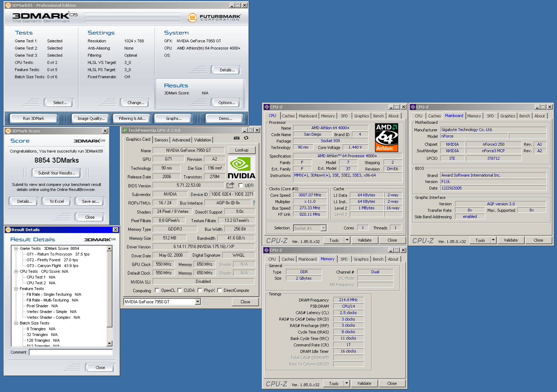The width and height of the screenshot is (557, 392).
Task: Click the 3DMark05 title bar icon
Action: point(8,5)
